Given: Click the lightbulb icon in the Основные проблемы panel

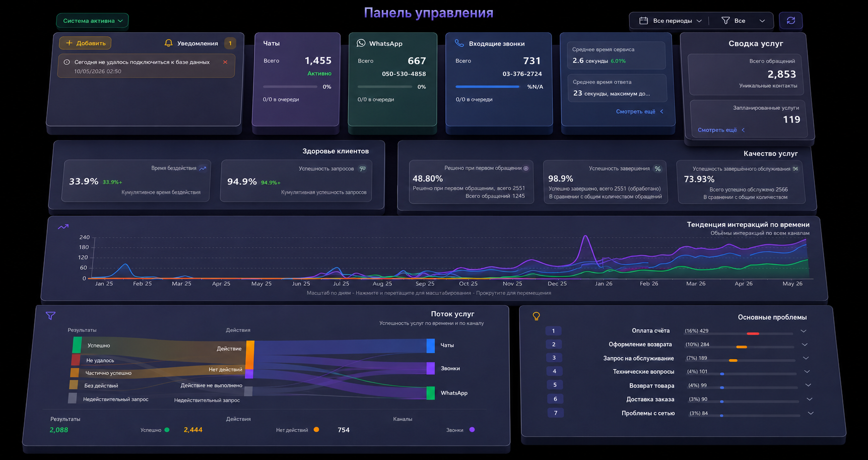Looking at the screenshot, I should (536, 316).
